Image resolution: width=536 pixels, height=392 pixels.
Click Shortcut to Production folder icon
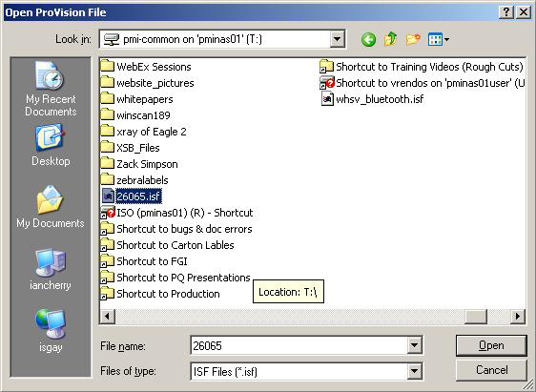pos(108,294)
